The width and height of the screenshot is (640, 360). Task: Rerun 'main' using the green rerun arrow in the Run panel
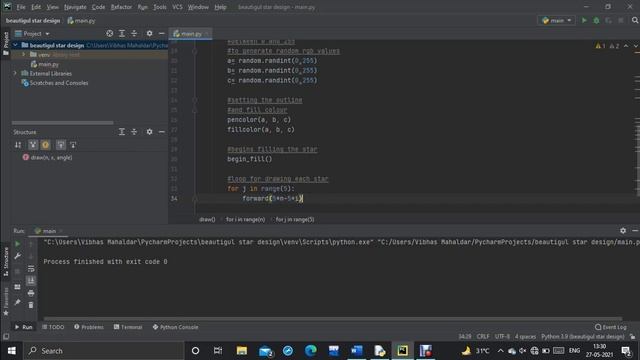pyautogui.click(x=17, y=244)
